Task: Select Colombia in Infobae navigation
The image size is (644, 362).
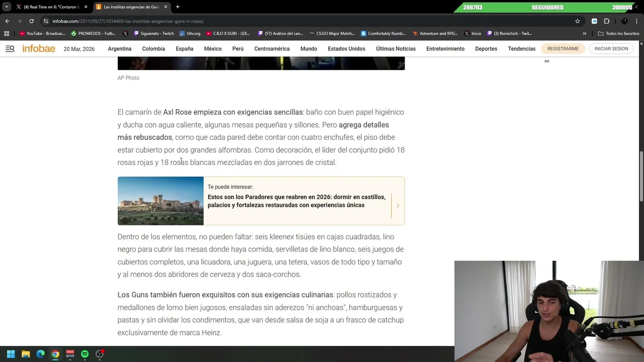Action: click(x=153, y=49)
